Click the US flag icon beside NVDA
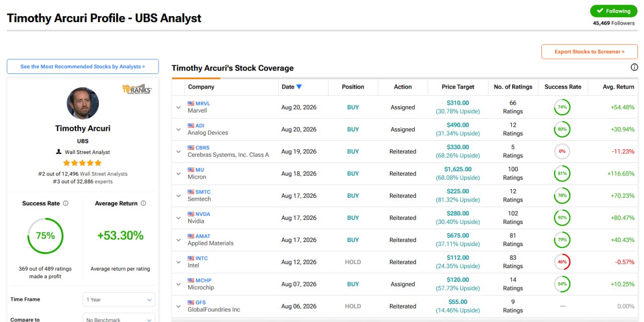The height and width of the screenshot is (322, 644). click(191, 214)
